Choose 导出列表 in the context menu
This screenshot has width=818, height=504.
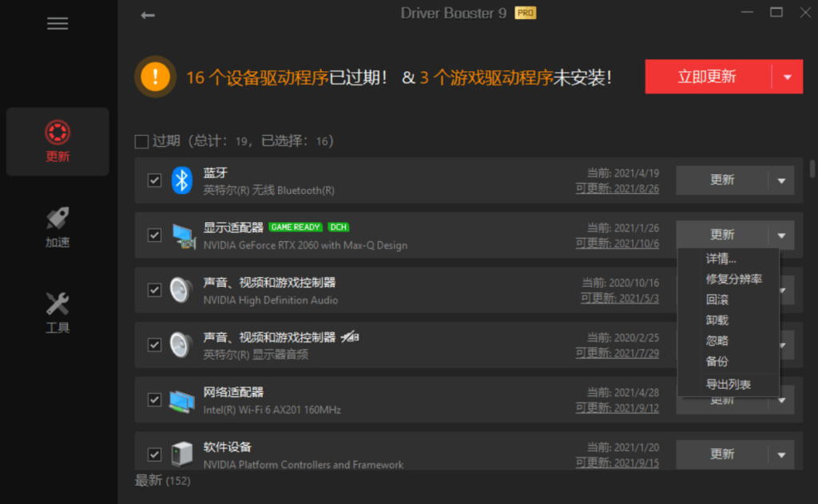729,384
